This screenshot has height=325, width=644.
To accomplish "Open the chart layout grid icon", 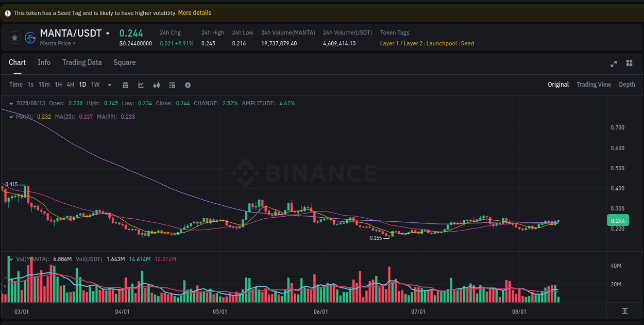I will click(x=629, y=63).
